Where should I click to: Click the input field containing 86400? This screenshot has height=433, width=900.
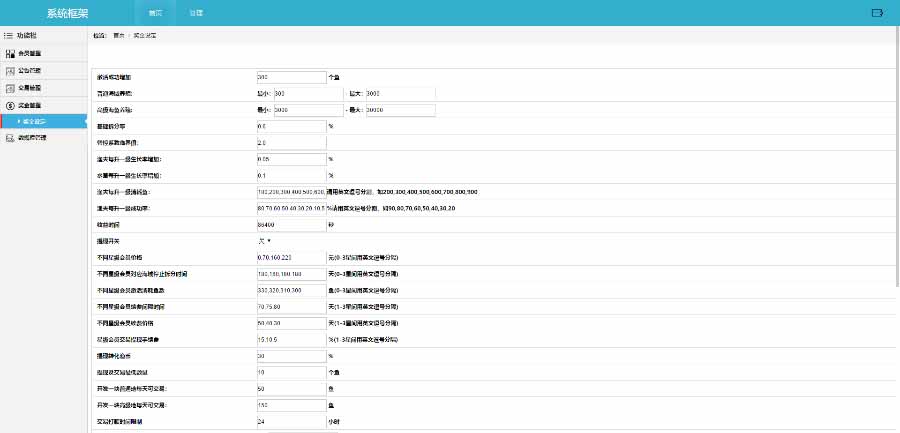(x=291, y=225)
